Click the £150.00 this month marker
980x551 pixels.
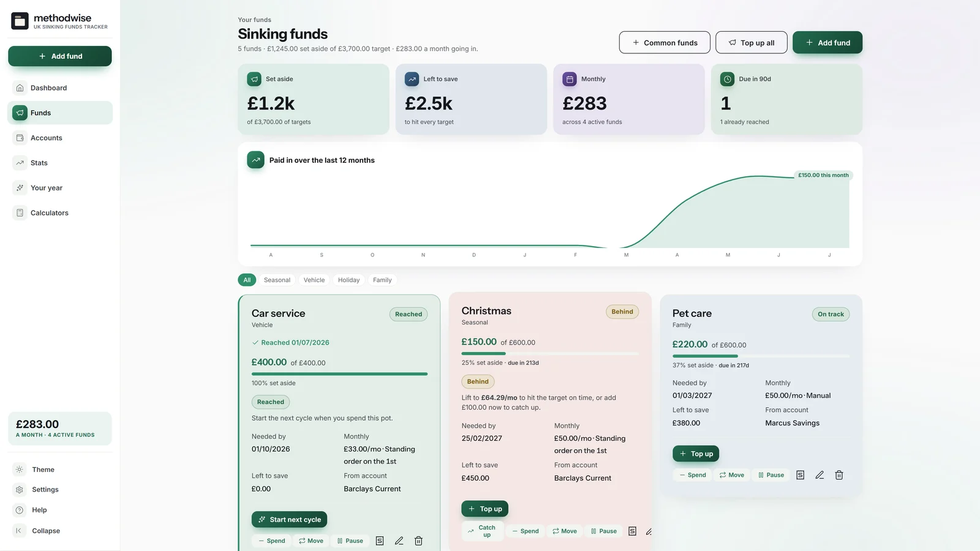tap(823, 175)
